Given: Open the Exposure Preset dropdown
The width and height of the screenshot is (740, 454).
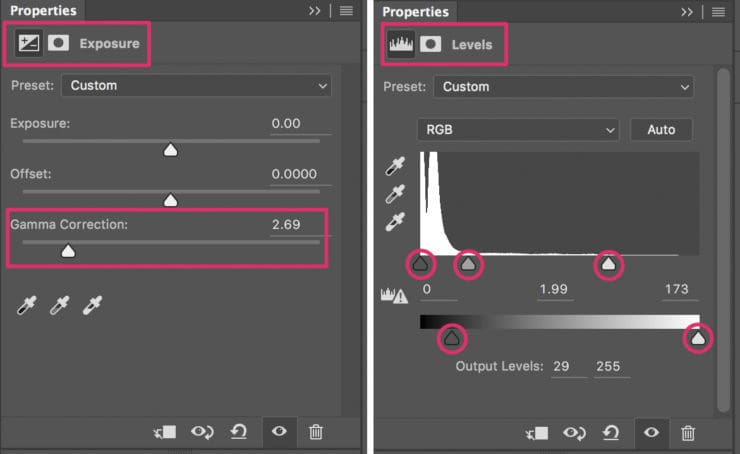Looking at the screenshot, I should pyautogui.click(x=196, y=85).
